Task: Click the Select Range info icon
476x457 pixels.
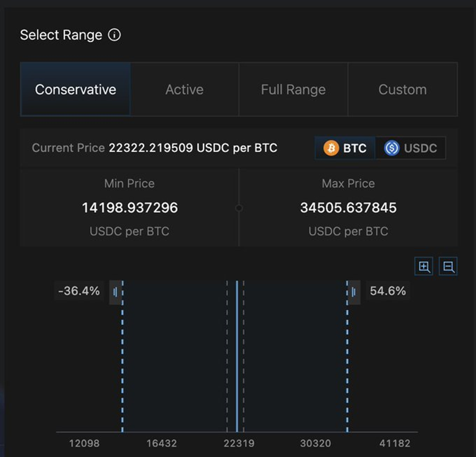Action: coord(114,35)
